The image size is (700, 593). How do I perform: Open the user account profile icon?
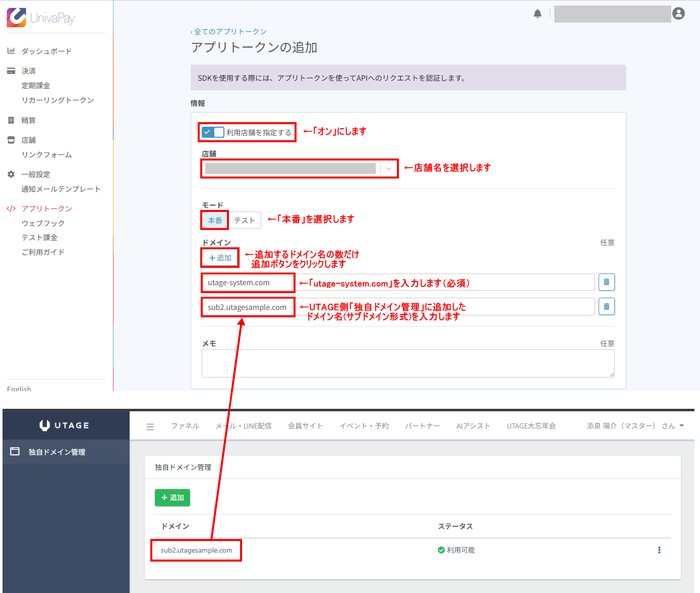679,14
